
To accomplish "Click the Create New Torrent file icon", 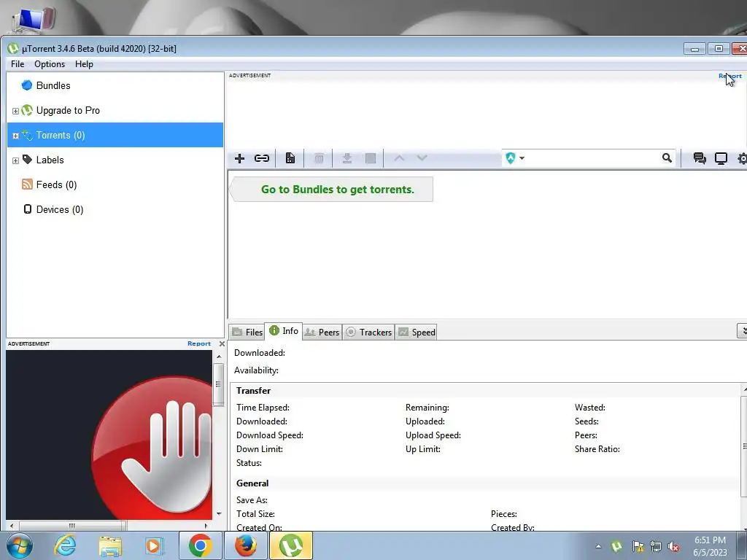I will point(290,158).
